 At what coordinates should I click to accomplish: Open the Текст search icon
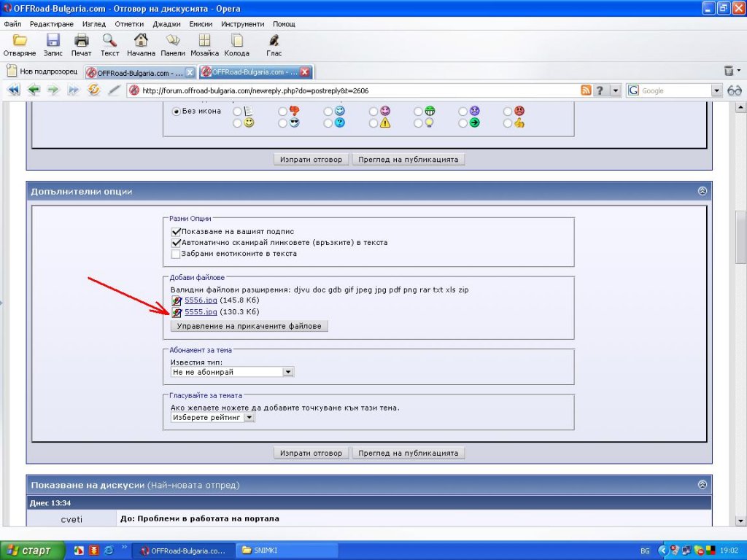[109, 45]
